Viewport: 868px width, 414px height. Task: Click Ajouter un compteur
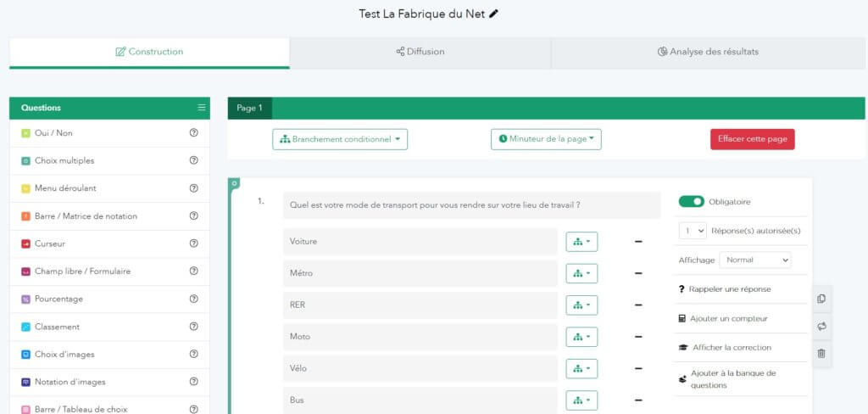point(727,318)
